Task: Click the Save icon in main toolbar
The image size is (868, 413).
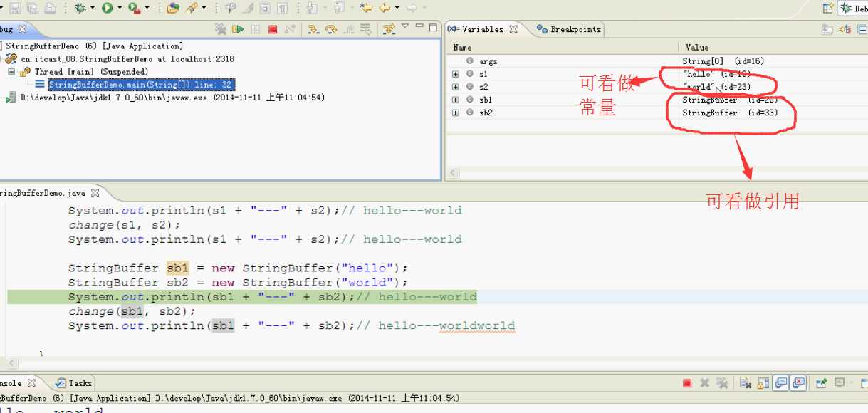Action: tap(16, 8)
